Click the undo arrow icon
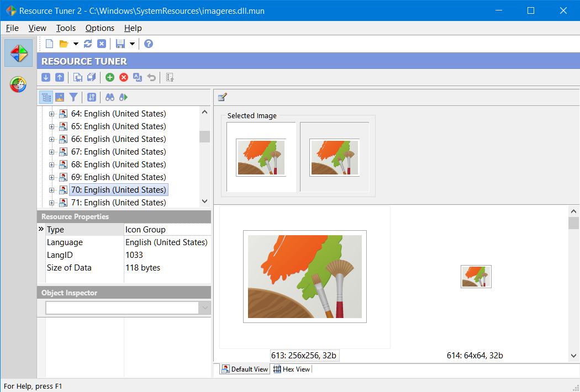 (x=151, y=77)
